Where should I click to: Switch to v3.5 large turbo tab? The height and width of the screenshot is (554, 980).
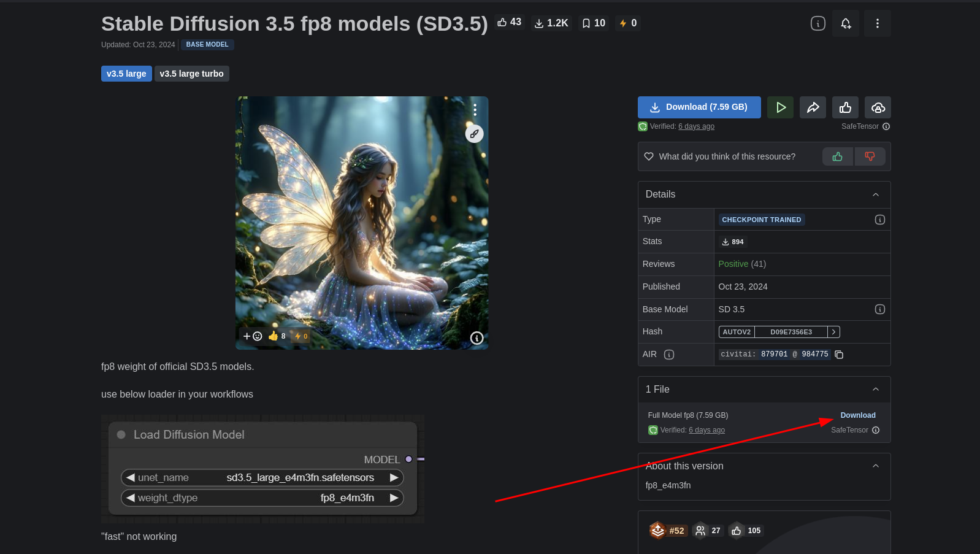[x=191, y=74]
